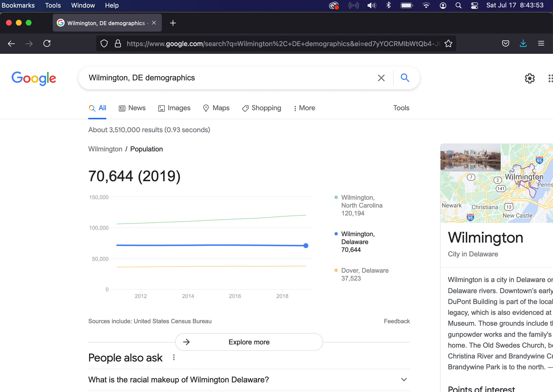
Task: Open the Help menu
Action: [112, 5]
